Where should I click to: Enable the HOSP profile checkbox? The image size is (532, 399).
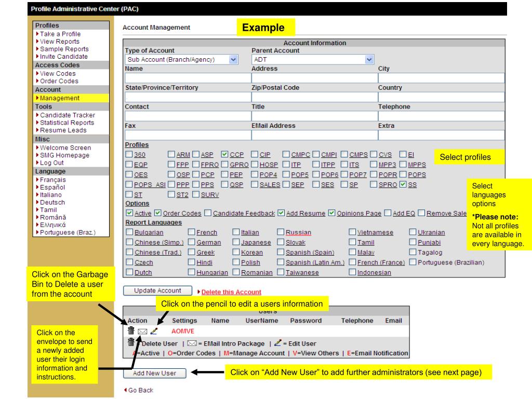pyautogui.click(x=255, y=164)
